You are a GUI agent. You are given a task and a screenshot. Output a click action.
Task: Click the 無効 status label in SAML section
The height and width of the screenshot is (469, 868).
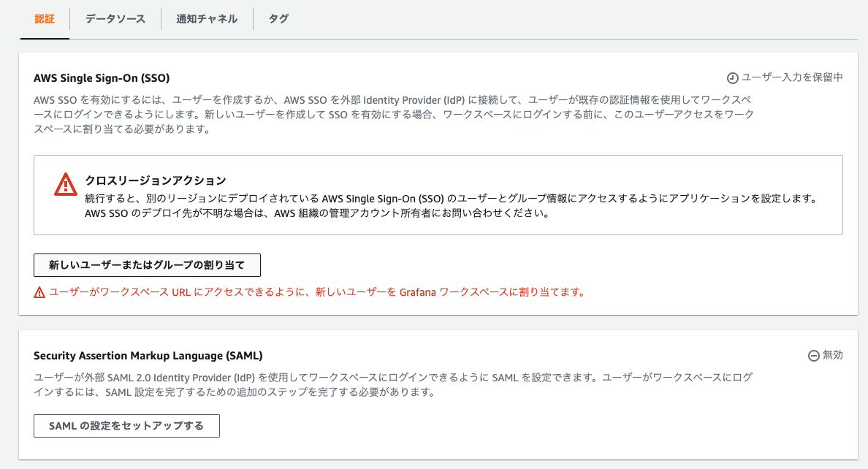point(833,356)
